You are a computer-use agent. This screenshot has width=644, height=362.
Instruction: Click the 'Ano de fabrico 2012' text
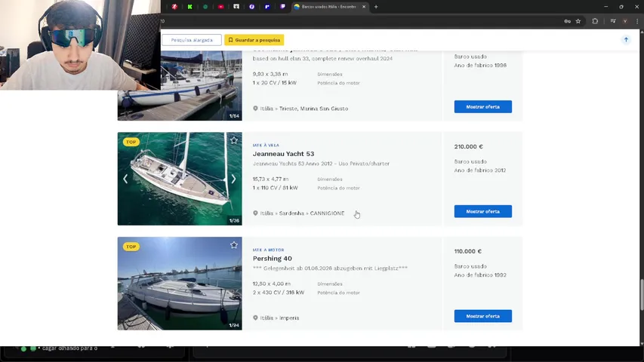(x=480, y=170)
